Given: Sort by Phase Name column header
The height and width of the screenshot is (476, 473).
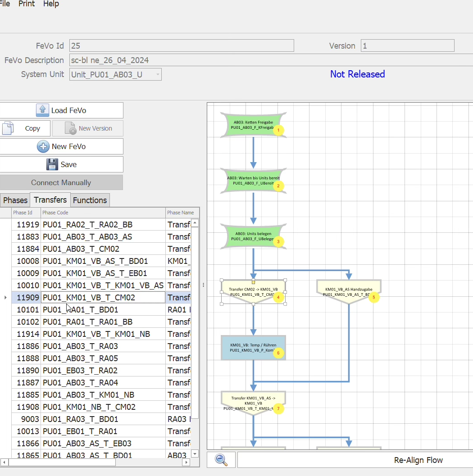Looking at the screenshot, I should 182,213.
